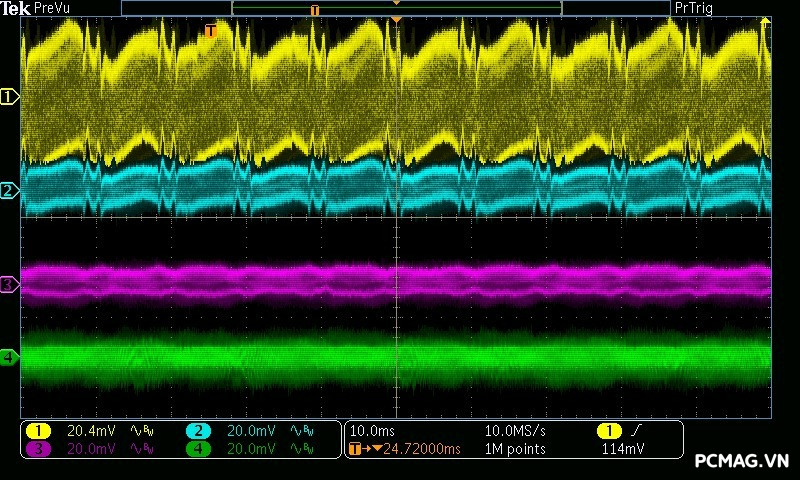The width and height of the screenshot is (800, 480).
Task: Click the orange T marker on the waveform
Action: [210, 31]
